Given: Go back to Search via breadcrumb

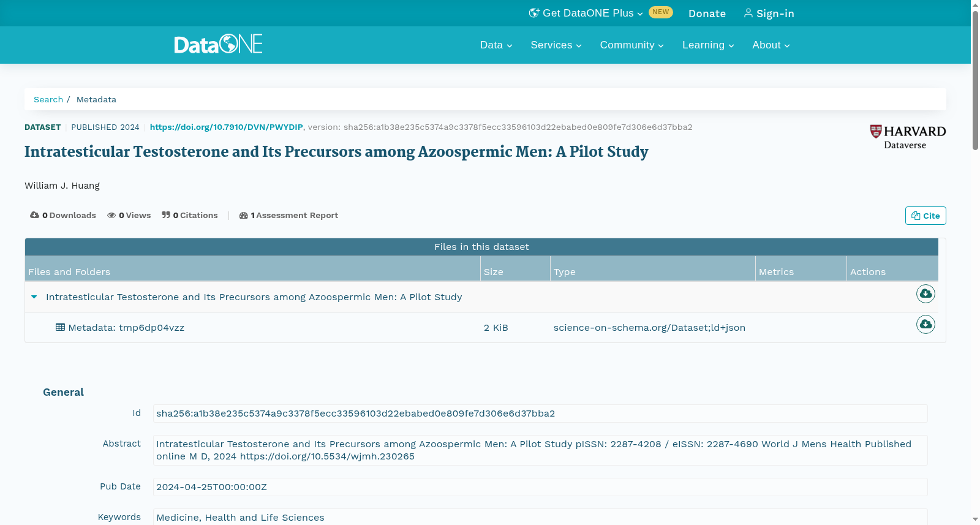Looking at the screenshot, I should click(48, 99).
